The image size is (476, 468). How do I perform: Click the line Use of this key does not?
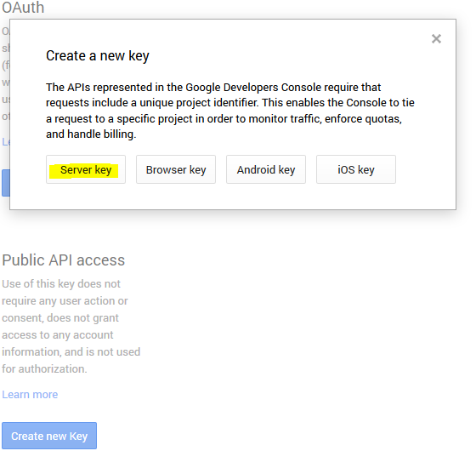point(61,284)
